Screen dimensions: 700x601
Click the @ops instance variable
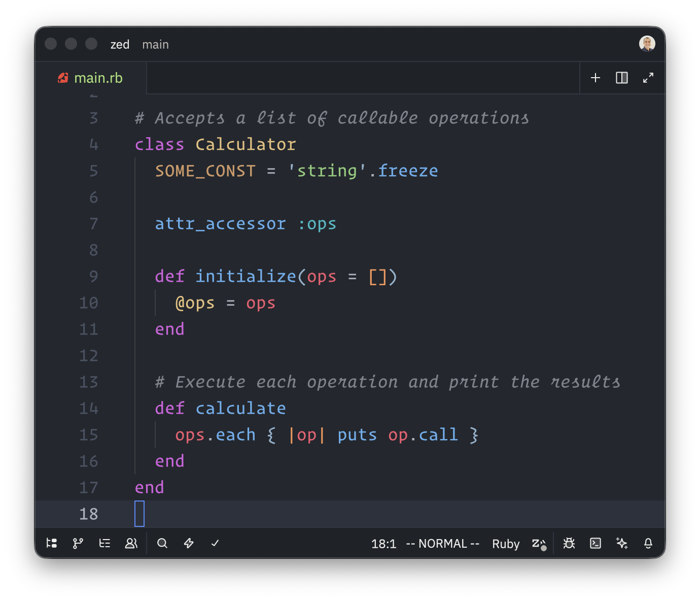click(x=195, y=303)
